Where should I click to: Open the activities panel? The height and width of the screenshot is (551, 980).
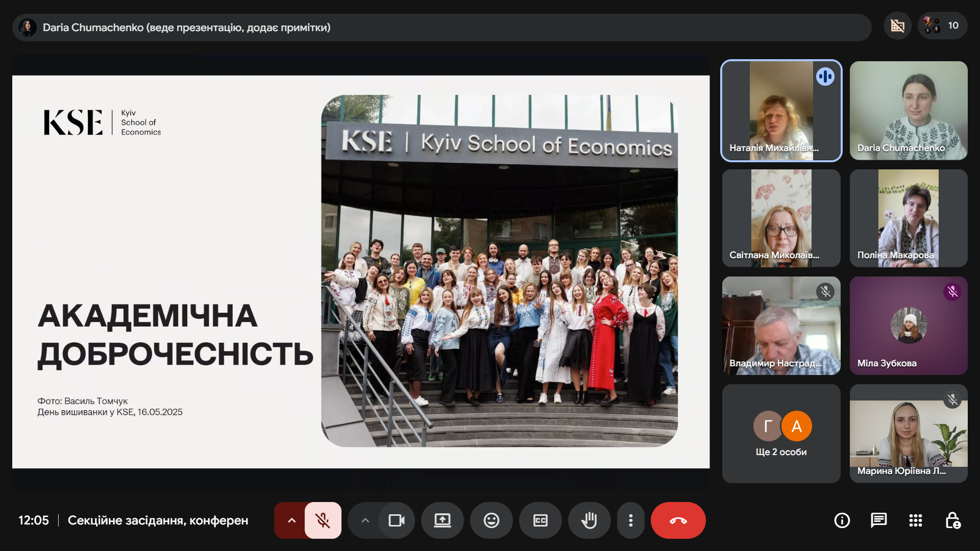pyautogui.click(x=916, y=520)
